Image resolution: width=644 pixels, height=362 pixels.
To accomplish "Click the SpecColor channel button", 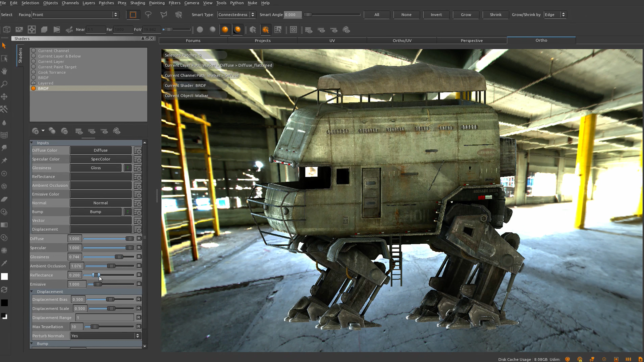I will point(101,159).
